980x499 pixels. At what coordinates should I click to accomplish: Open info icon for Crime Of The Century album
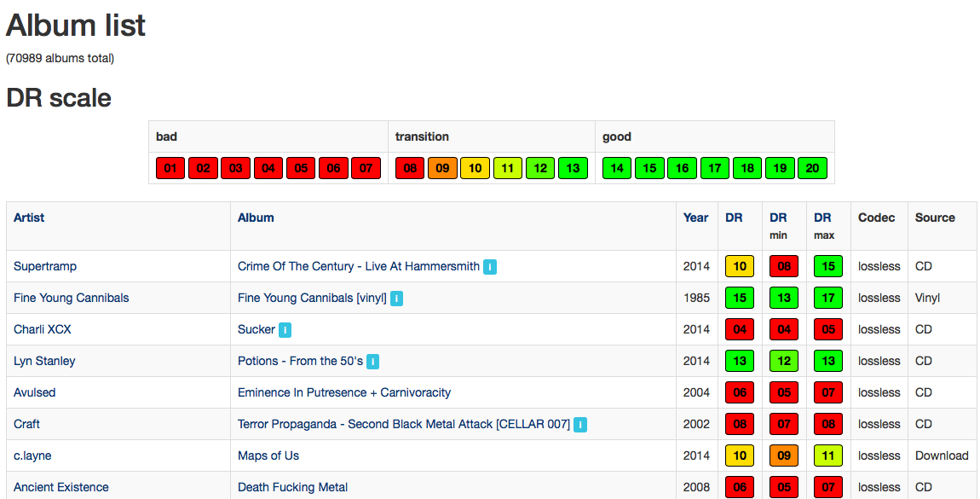(x=490, y=267)
